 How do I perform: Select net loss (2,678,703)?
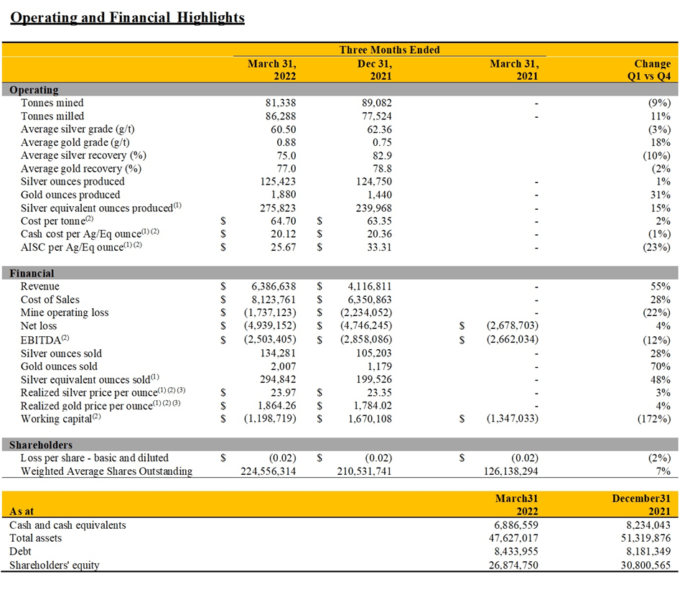pos(512,325)
